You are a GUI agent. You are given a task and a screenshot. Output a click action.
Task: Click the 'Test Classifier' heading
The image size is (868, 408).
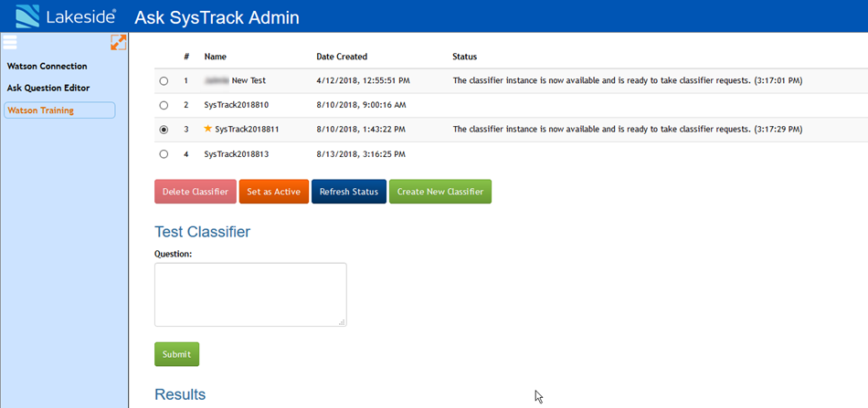click(202, 232)
